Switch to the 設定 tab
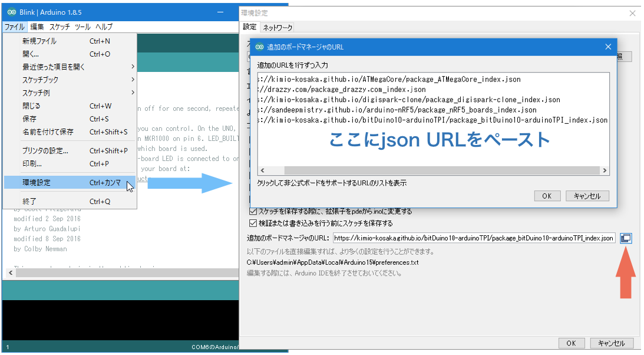This screenshot has width=644, height=355. click(250, 27)
